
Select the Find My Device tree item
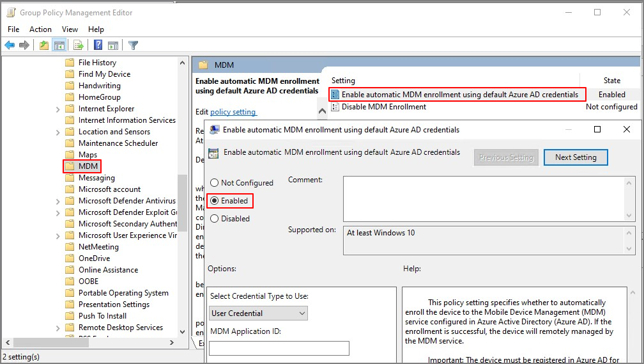coord(104,74)
